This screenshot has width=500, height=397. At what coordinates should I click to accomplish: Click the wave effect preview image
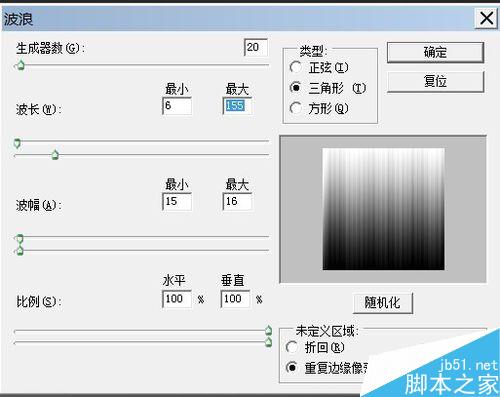point(383,209)
